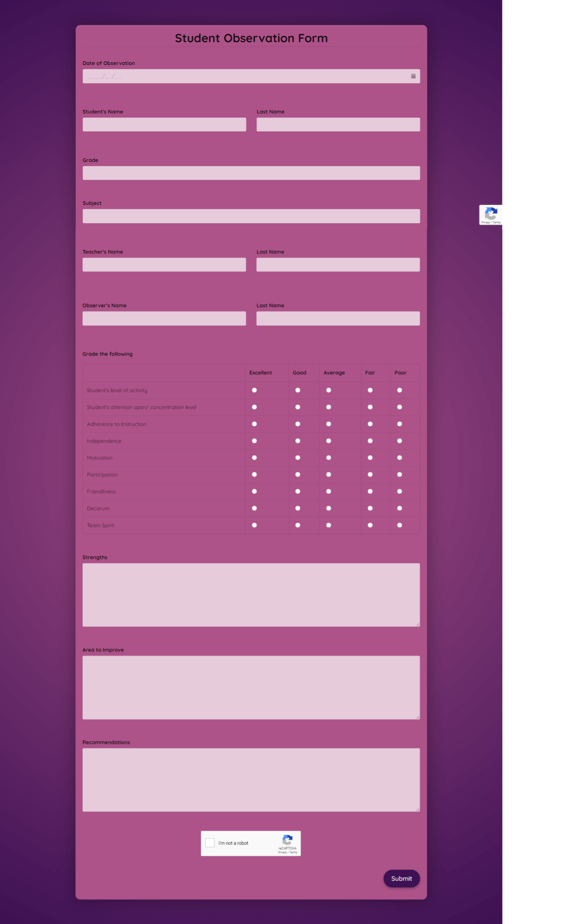The height and width of the screenshot is (924, 563).
Task: Rate Team Spirit as Average
Action: point(329,526)
